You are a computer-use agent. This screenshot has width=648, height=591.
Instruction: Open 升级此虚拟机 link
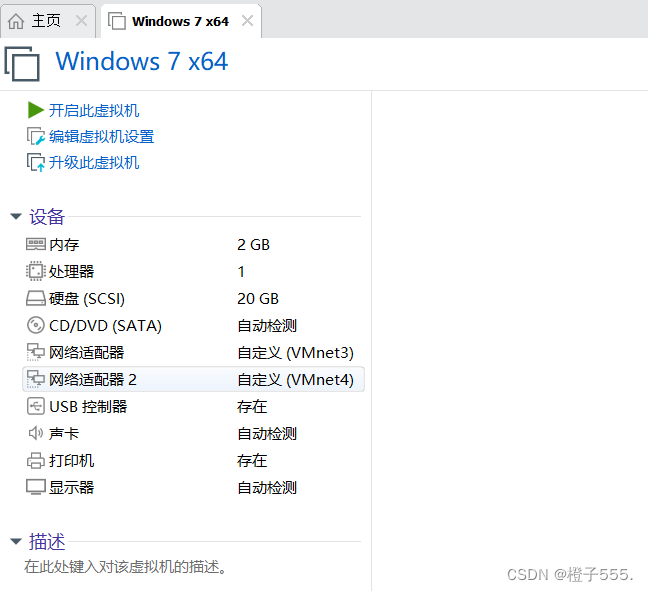click(94, 162)
